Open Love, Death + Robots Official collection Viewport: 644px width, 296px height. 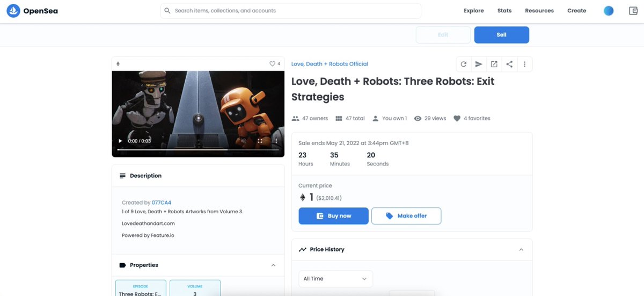[x=330, y=64]
